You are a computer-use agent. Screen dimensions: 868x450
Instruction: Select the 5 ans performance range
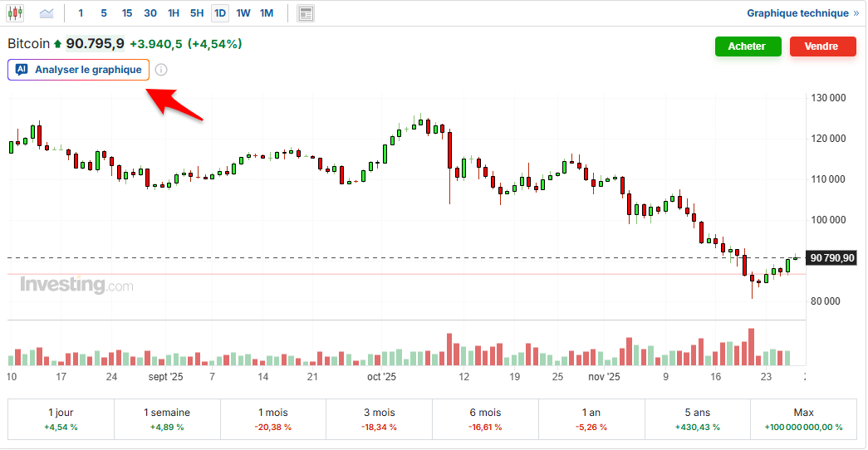pyautogui.click(x=698, y=418)
